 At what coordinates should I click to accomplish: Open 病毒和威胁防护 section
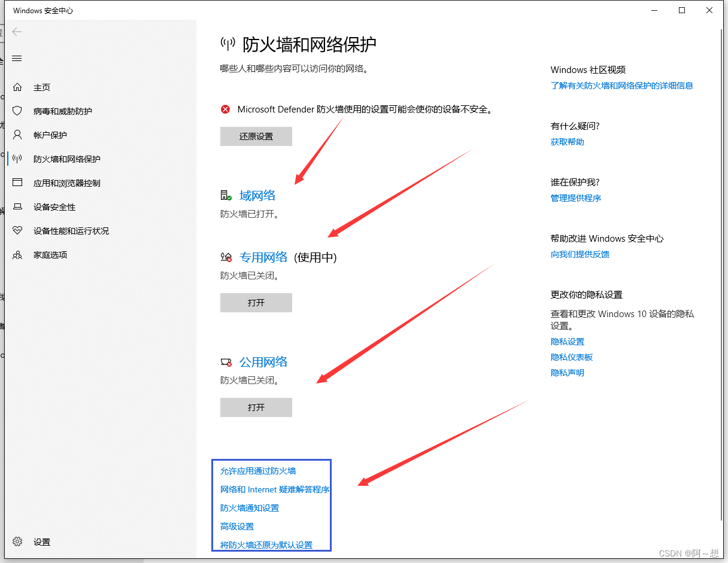point(63,111)
